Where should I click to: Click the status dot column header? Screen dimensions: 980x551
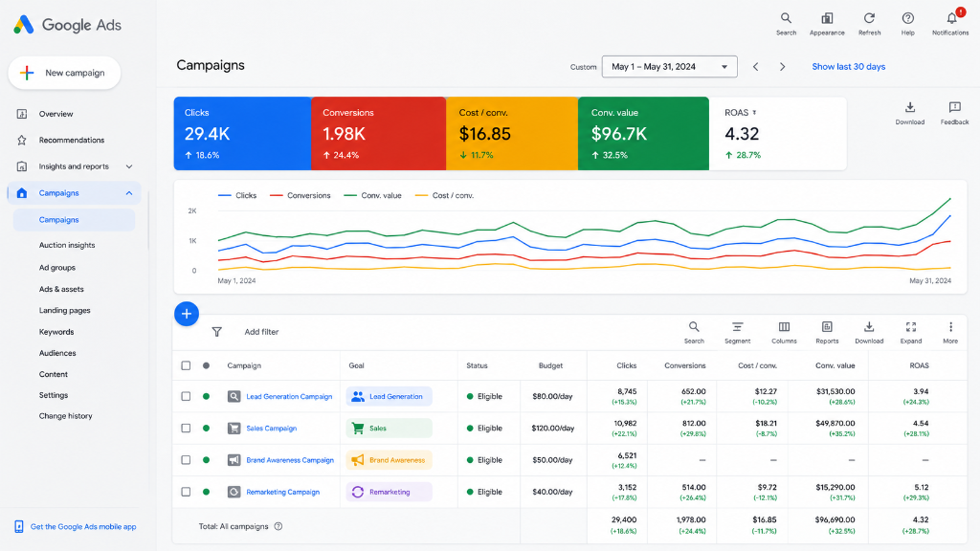[x=207, y=365]
